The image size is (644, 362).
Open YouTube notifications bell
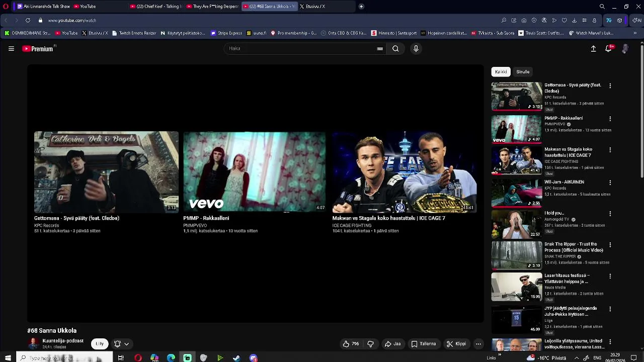tap(609, 49)
